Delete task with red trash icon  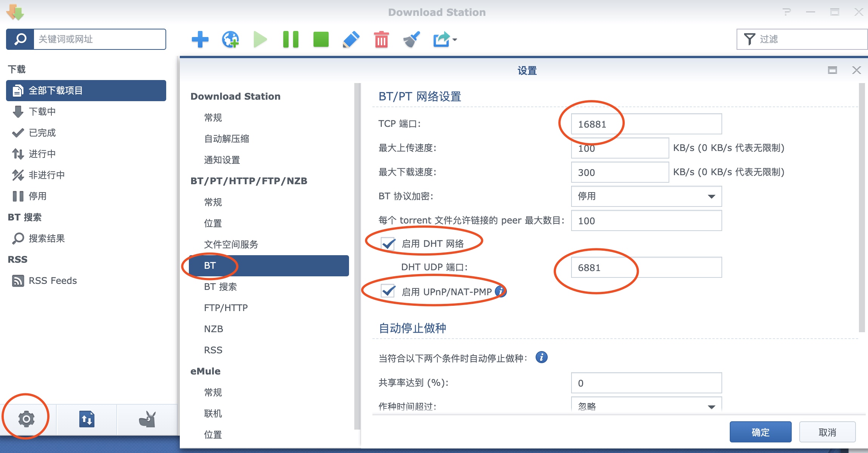click(381, 39)
